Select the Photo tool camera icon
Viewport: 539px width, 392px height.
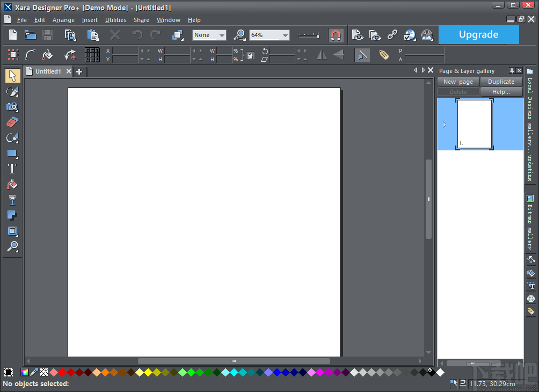(12, 107)
